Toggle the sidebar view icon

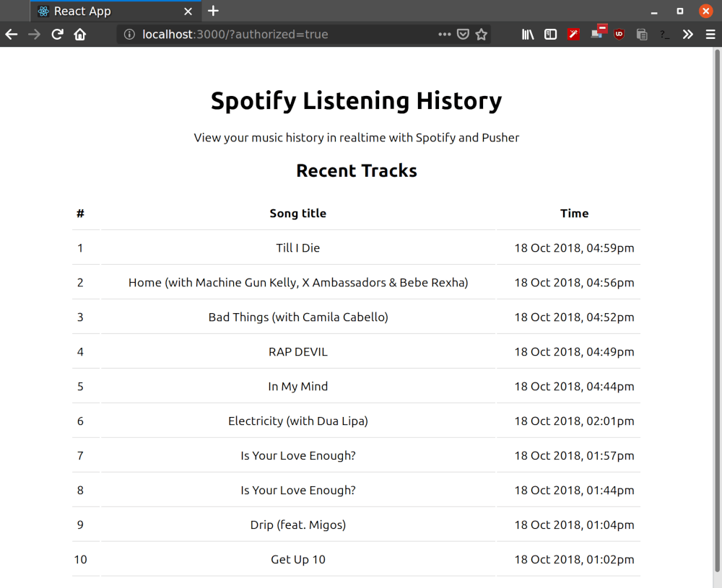click(x=550, y=34)
